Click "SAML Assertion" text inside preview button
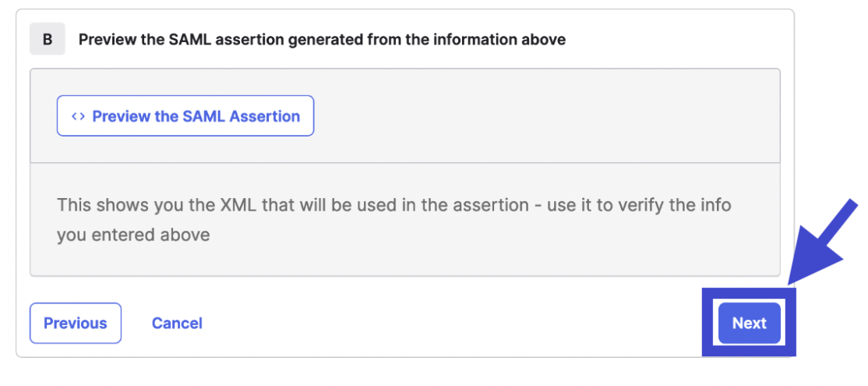Viewport: 868px width, 386px height. point(242,116)
